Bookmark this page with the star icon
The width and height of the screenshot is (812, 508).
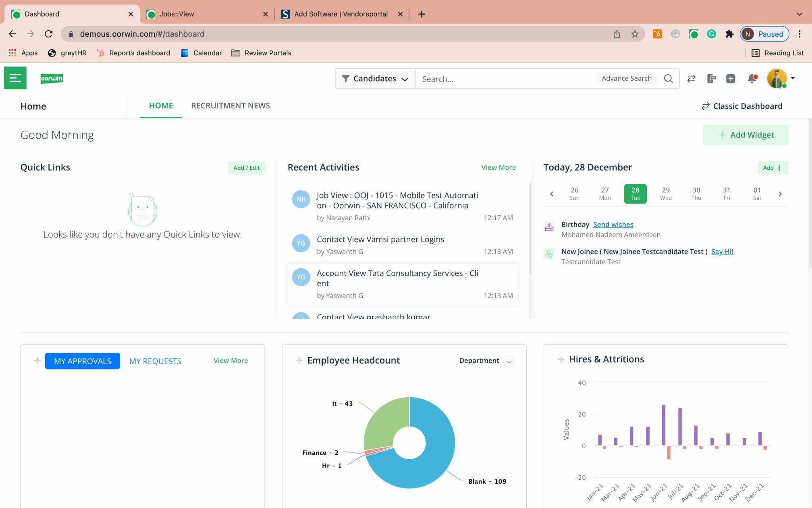[635, 34]
